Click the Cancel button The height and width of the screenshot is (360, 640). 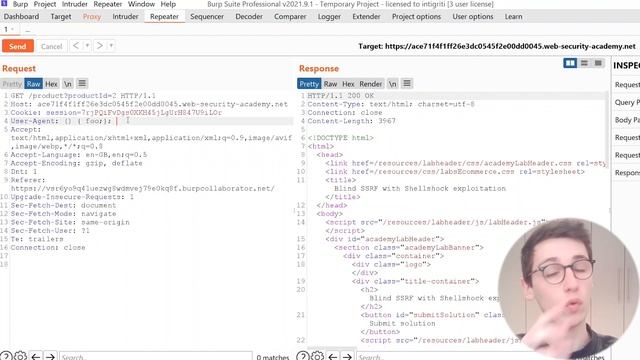tap(51, 46)
